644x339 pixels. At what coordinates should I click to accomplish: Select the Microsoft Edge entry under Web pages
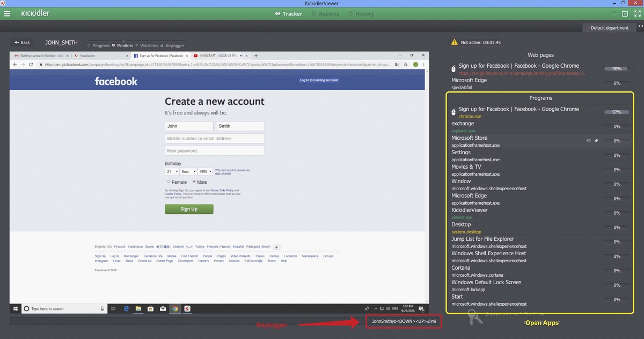540,83
